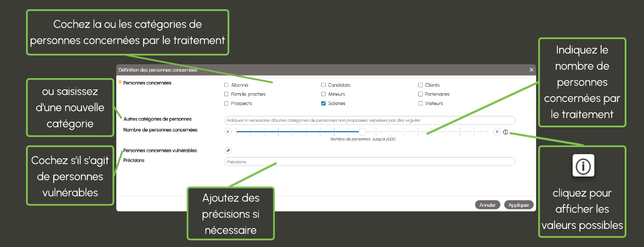
Task: Check the Visiteurs category
Action: tap(421, 103)
